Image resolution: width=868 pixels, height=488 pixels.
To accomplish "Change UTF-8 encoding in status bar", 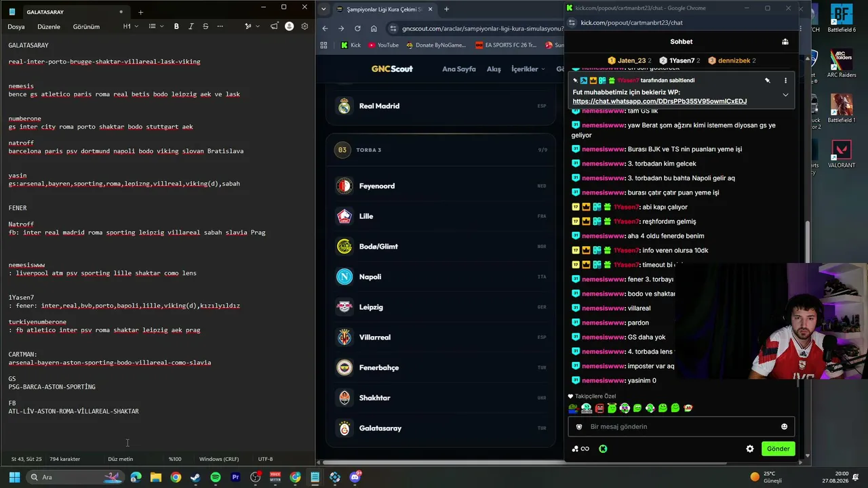I will click(x=265, y=459).
